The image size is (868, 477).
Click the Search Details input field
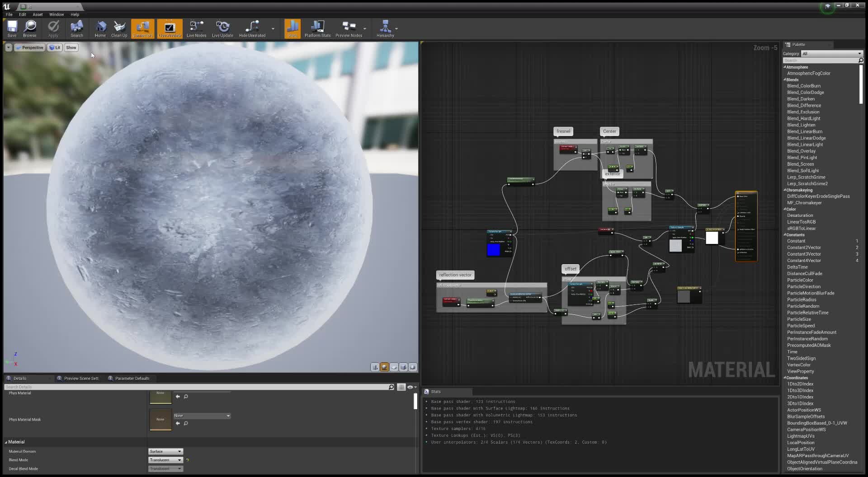(x=194, y=387)
